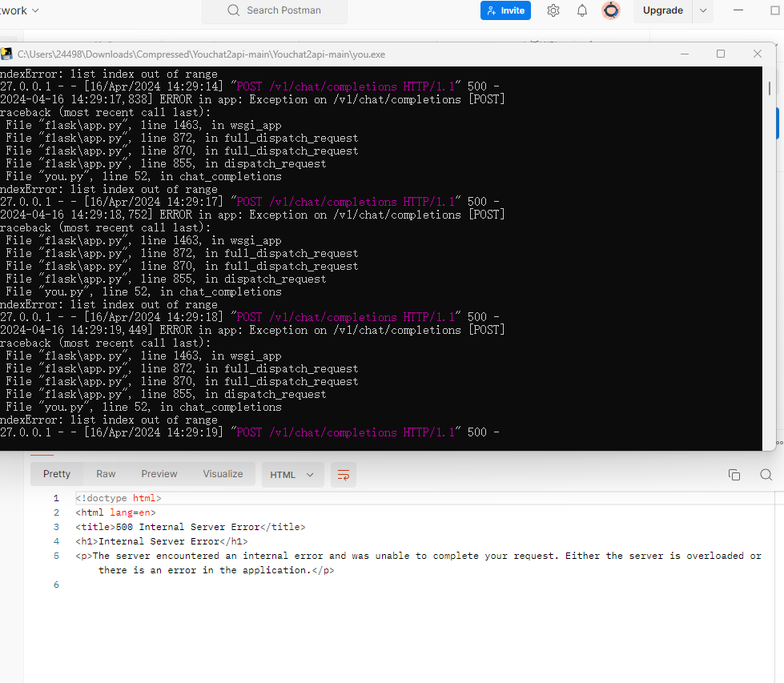Expand the Upgrade dropdown arrow
784x683 pixels.
703,10
